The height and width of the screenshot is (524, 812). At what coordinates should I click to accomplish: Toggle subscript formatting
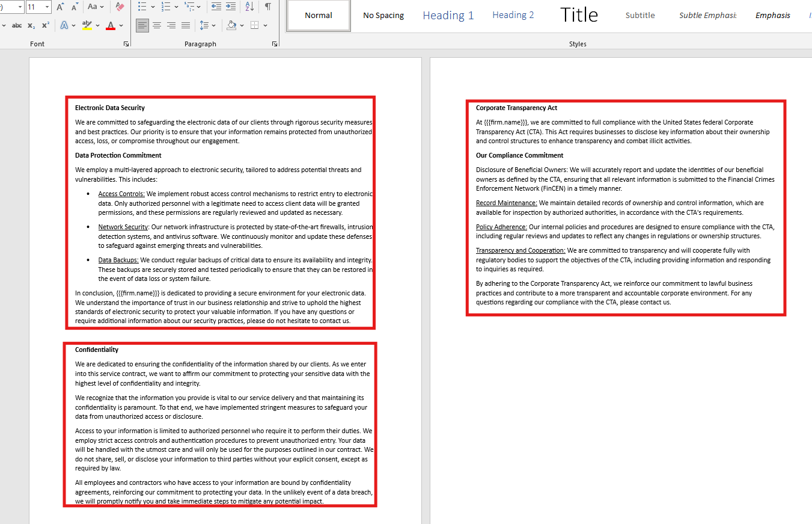click(31, 25)
